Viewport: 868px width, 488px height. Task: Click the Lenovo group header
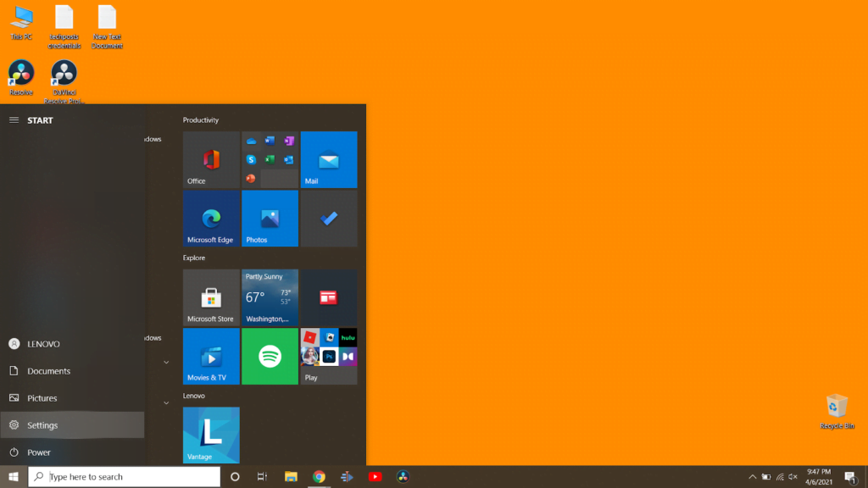click(x=194, y=396)
